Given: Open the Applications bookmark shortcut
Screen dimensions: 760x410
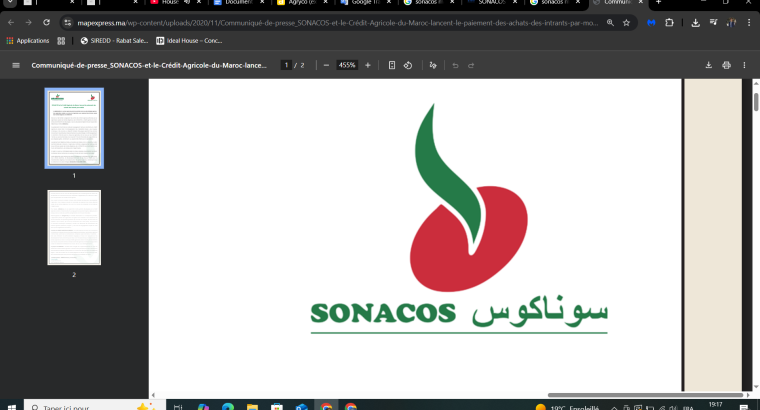Looking at the screenshot, I should [28, 41].
